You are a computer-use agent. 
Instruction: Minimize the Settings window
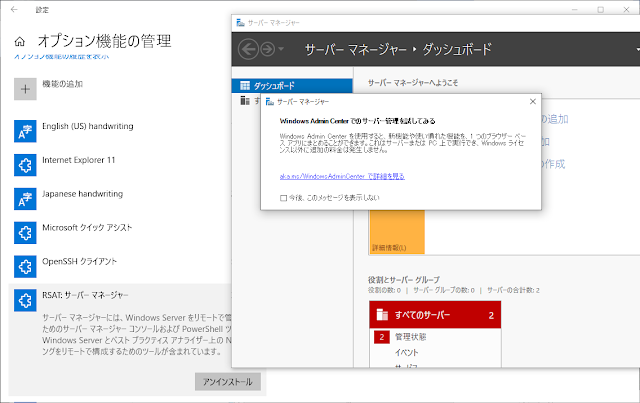[574, 9]
